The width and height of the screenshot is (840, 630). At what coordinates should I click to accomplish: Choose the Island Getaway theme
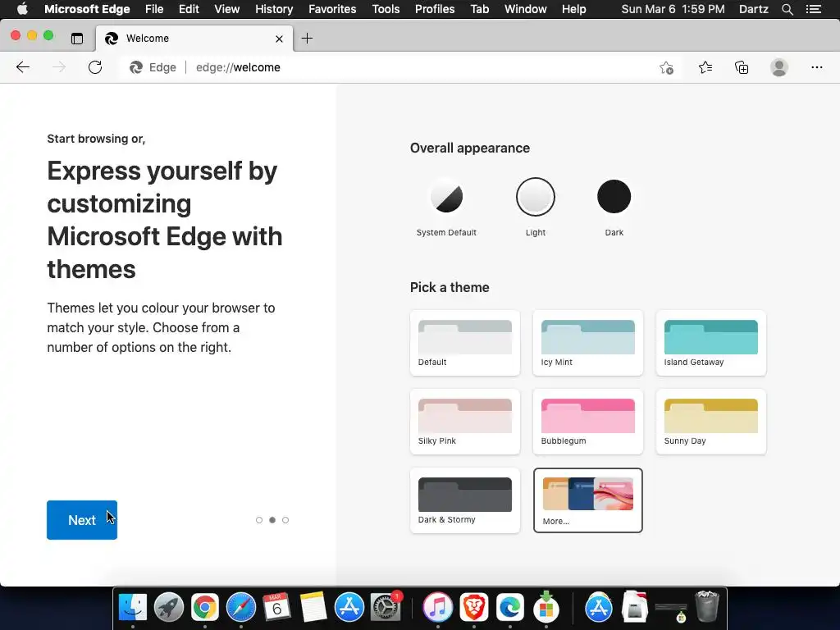point(711,343)
